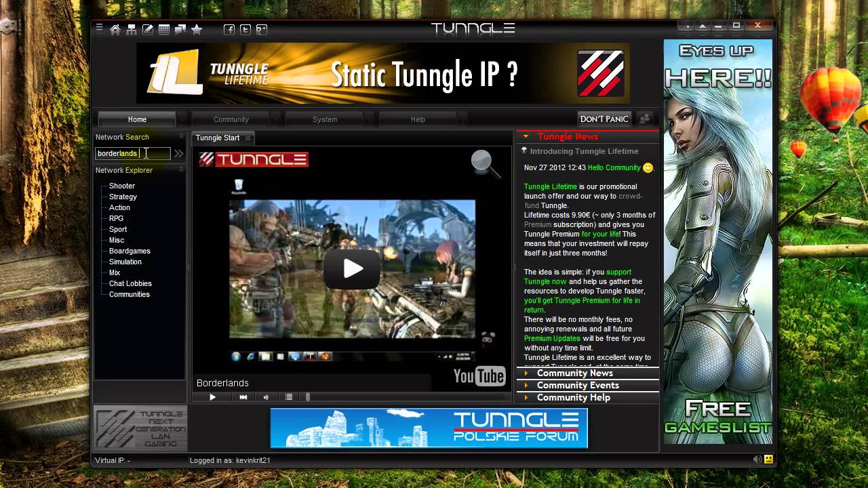The height and width of the screenshot is (488, 868).
Task: Select Misc in Network Explorer
Action: (117, 240)
